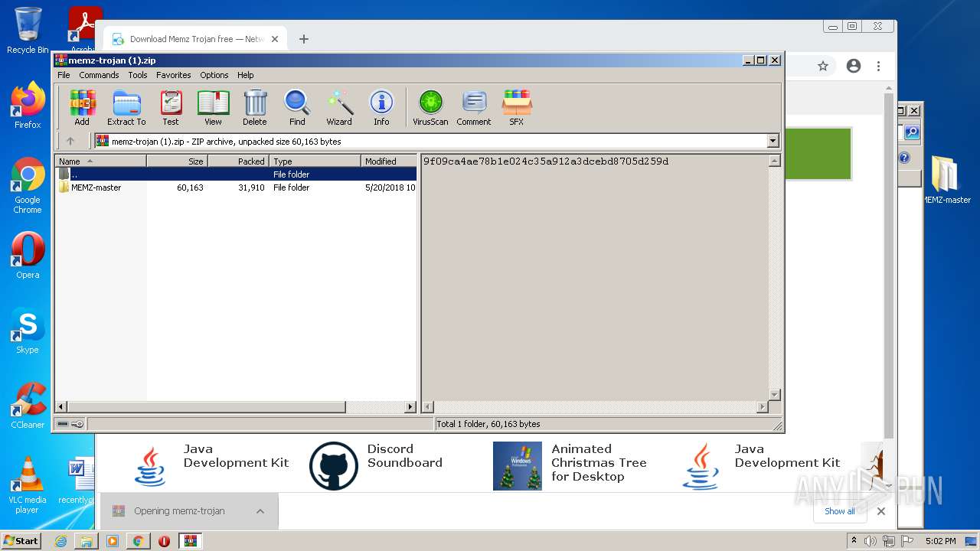Open a new Chrome tab
Image resolution: width=980 pixels, height=551 pixels.
pos(304,39)
